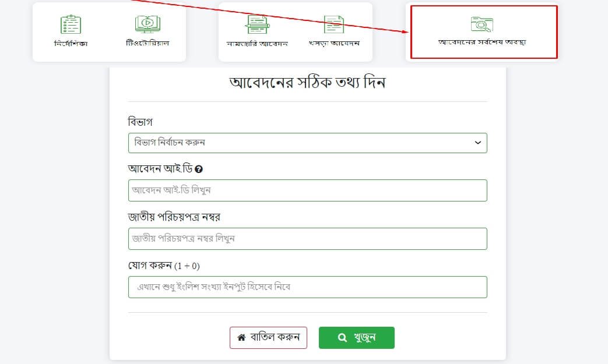The image size is (608, 364).
Task: Click the question mark help icon beside আবেদন আই.ডি
Action: (x=199, y=169)
